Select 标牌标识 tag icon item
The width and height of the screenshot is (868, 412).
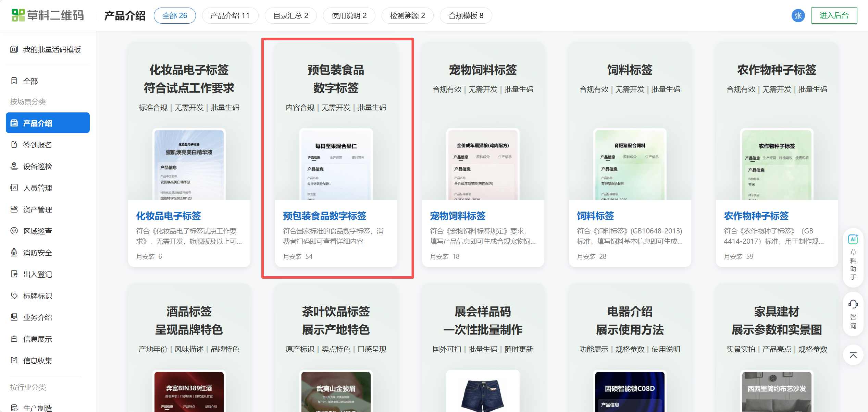14,296
